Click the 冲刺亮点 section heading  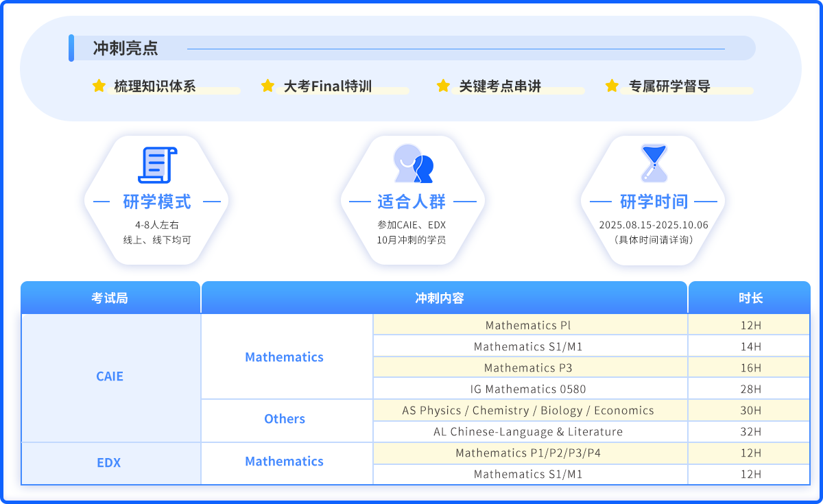click(126, 48)
